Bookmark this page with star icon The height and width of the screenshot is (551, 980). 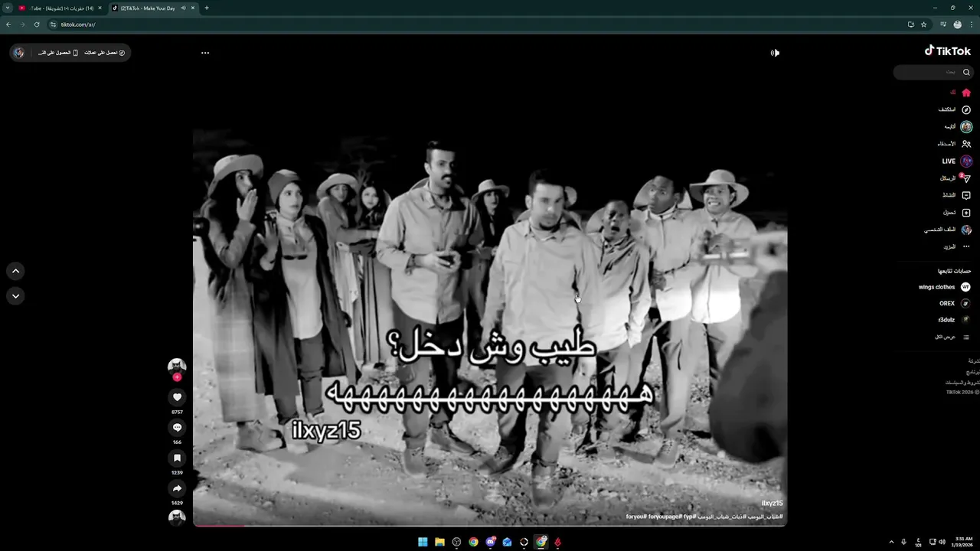923,24
